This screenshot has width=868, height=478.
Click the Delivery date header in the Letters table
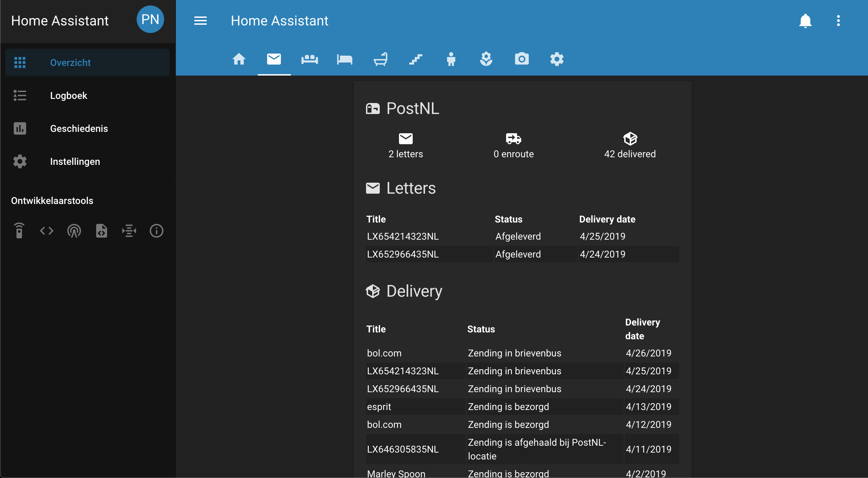(607, 219)
